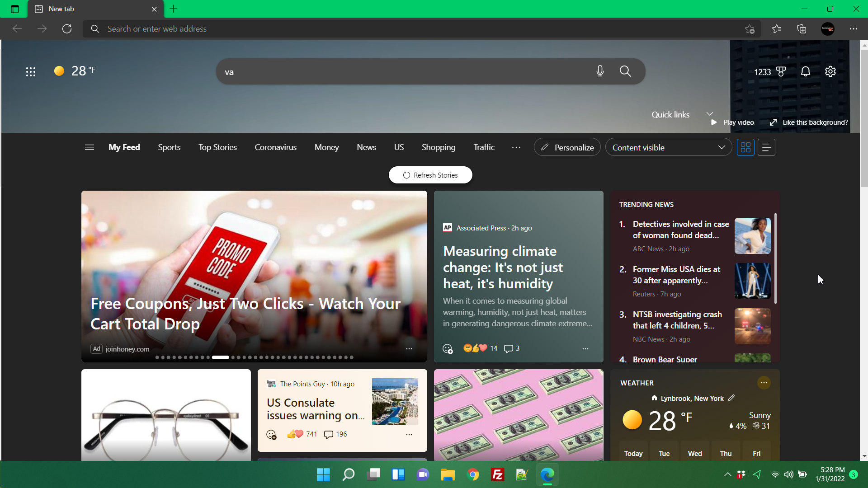Click the Bing search magnifier icon
The width and height of the screenshot is (868, 488).
[625, 71]
